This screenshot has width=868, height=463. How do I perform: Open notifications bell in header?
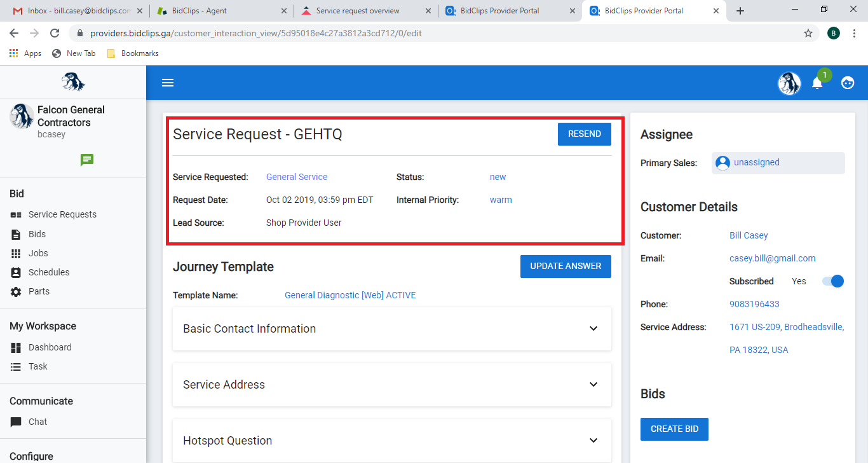[x=818, y=83]
